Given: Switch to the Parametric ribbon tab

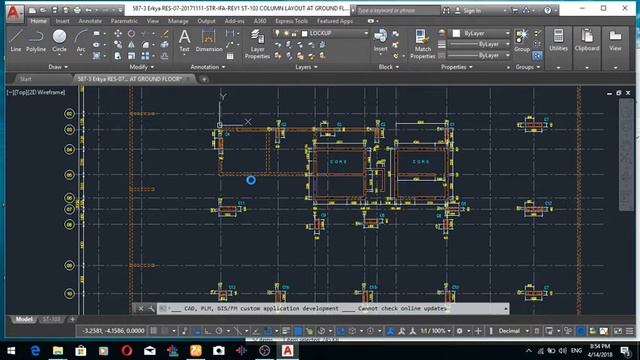Looking at the screenshot, I should (124, 21).
